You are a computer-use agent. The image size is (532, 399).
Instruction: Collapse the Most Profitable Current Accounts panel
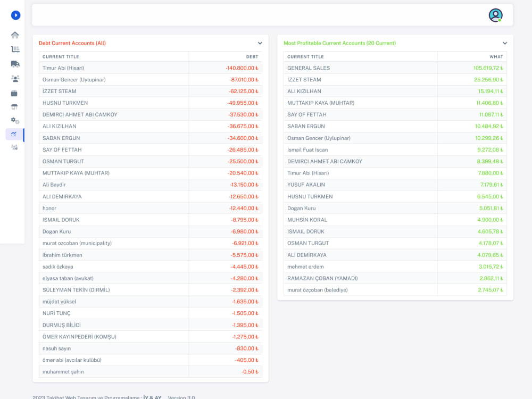coord(505,43)
